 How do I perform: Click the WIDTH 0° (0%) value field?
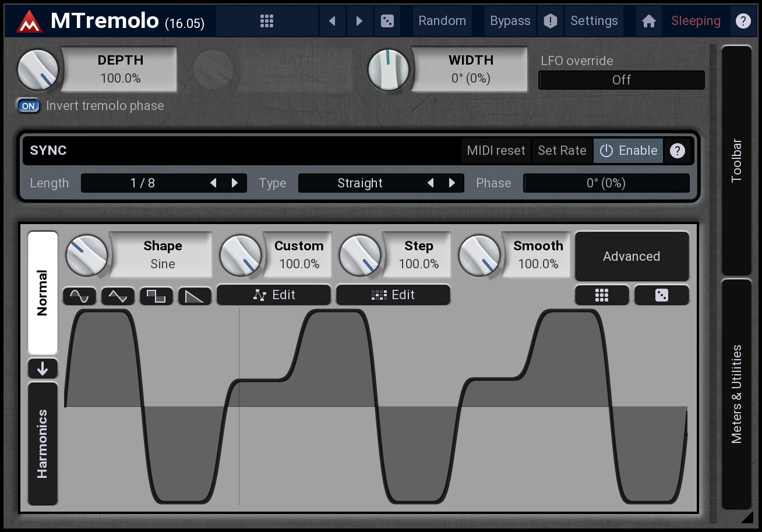470,69
